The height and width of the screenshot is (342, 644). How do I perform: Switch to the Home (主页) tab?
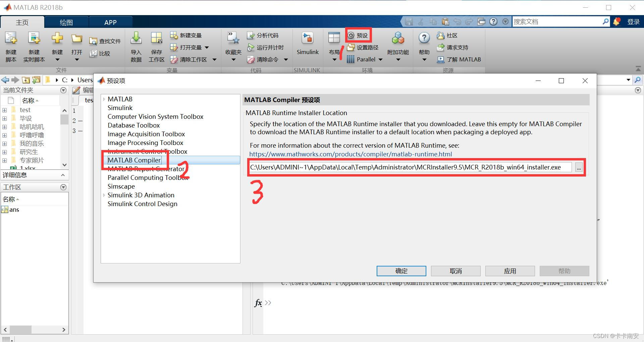[22, 22]
